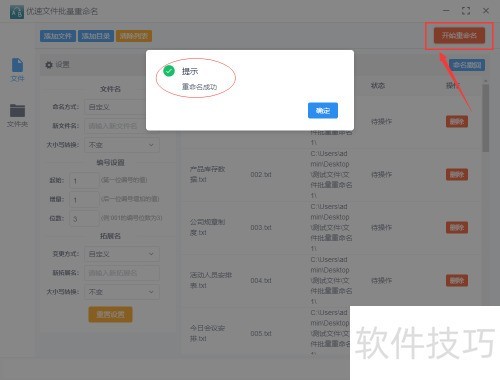The width and height of the screenshot is (500, 380).
Task: Click 清除列表 button
Action: [134, 36]
